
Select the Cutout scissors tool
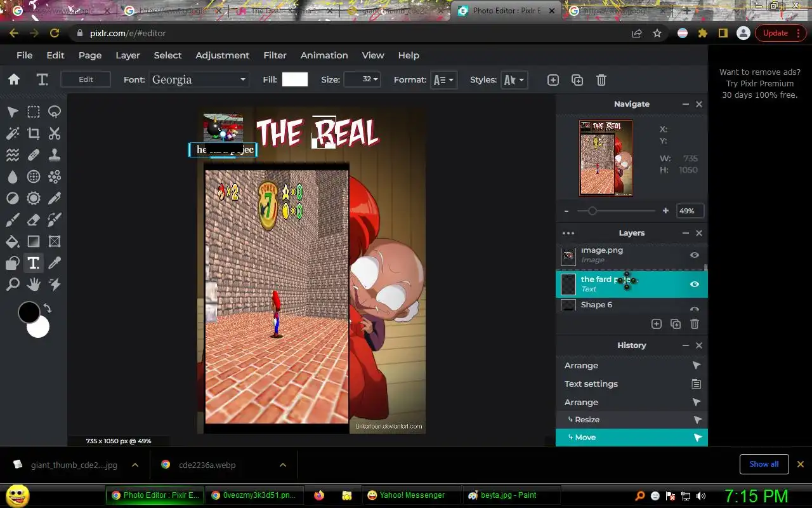click(x=55, y=133)
